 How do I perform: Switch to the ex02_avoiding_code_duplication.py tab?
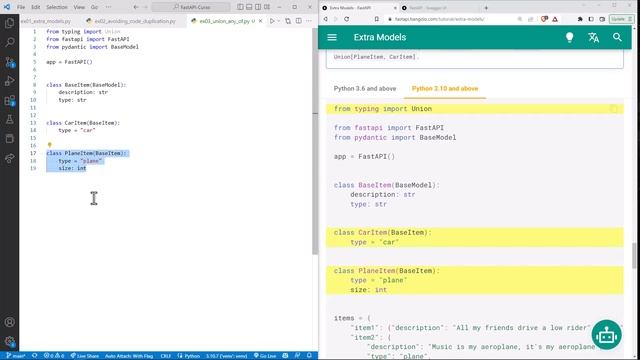(135, 21)
